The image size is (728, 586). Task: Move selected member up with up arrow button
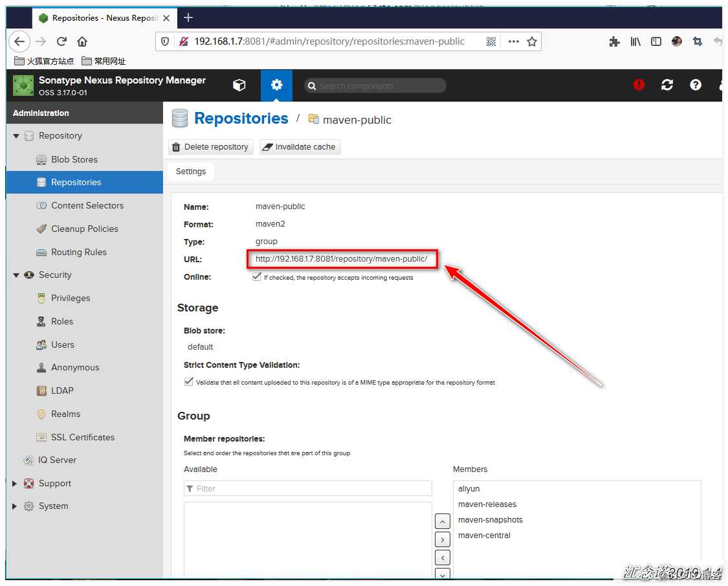[443, 521]
